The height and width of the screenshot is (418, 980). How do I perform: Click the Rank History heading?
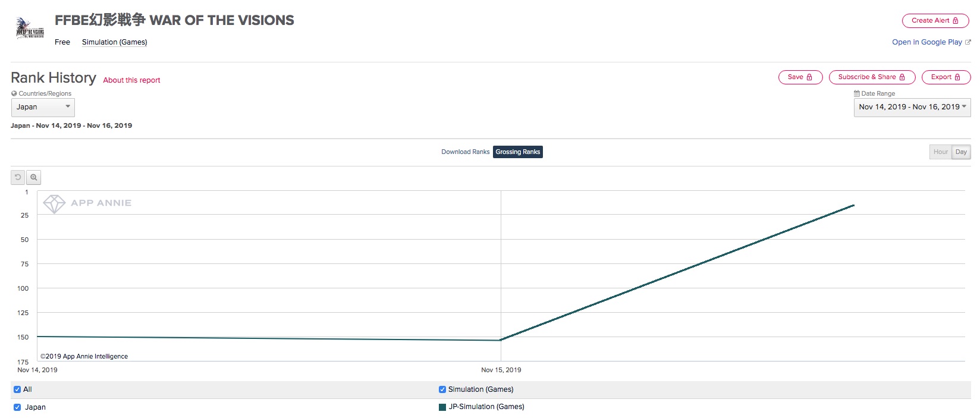point(54,78)
